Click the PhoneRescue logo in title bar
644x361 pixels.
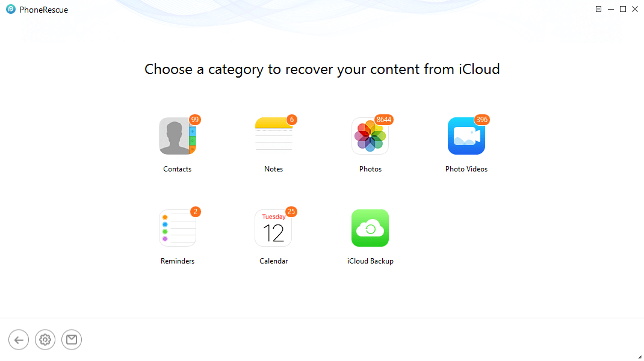[x=11, y=9]
